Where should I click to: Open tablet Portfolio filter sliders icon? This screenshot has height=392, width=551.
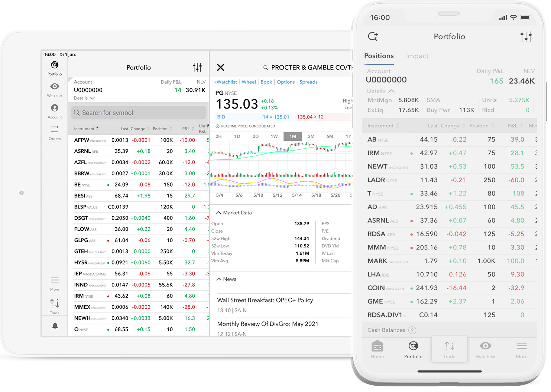(197, 67)
